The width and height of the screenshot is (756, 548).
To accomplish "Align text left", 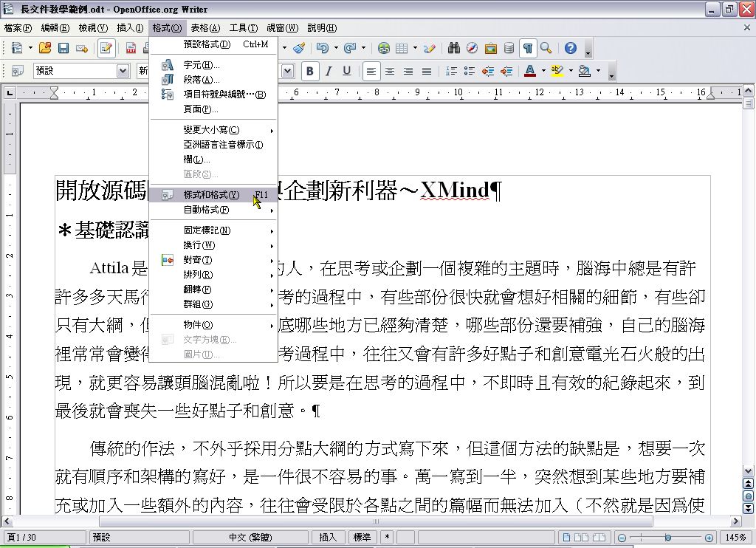I will (371, 71).
